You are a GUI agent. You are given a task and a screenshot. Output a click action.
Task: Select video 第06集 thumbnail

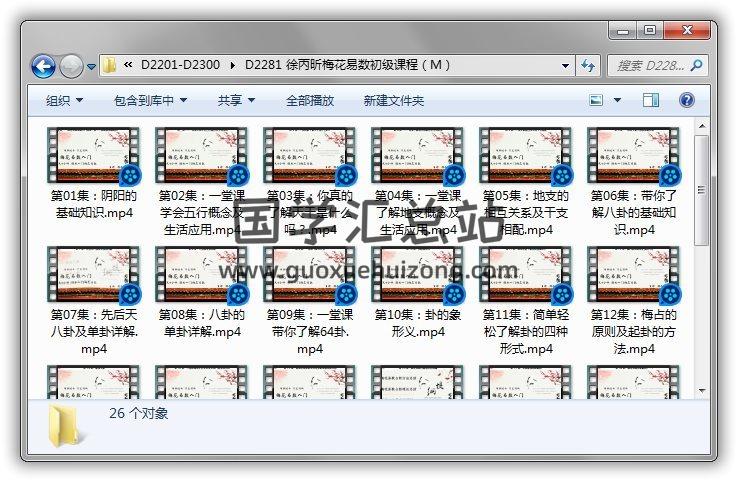[x=634, y=156]
